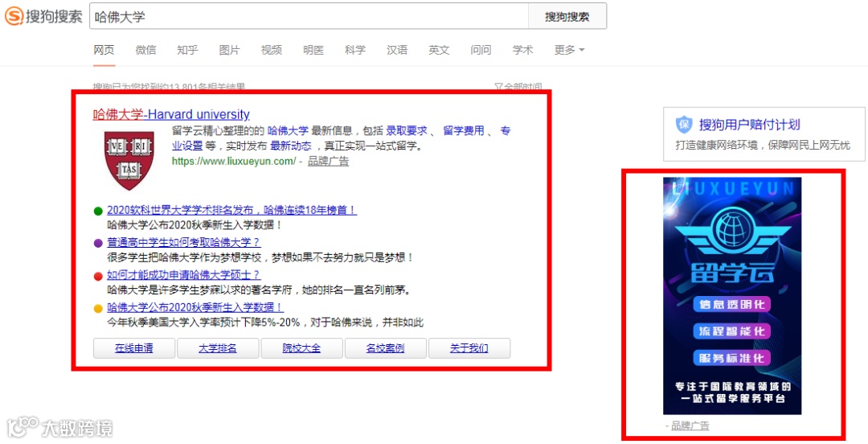The width and height of the screenshot is (868, 444).
Task: Click the yellow bullet beside 哈佛大学公布2020 headline
Action: coord(99,307)
